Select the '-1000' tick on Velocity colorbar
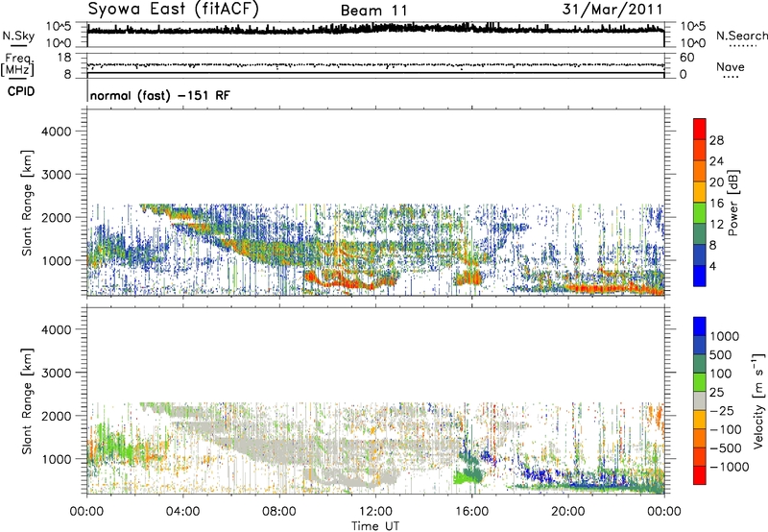Screen dimensions: 768x532 pos(729,467)
